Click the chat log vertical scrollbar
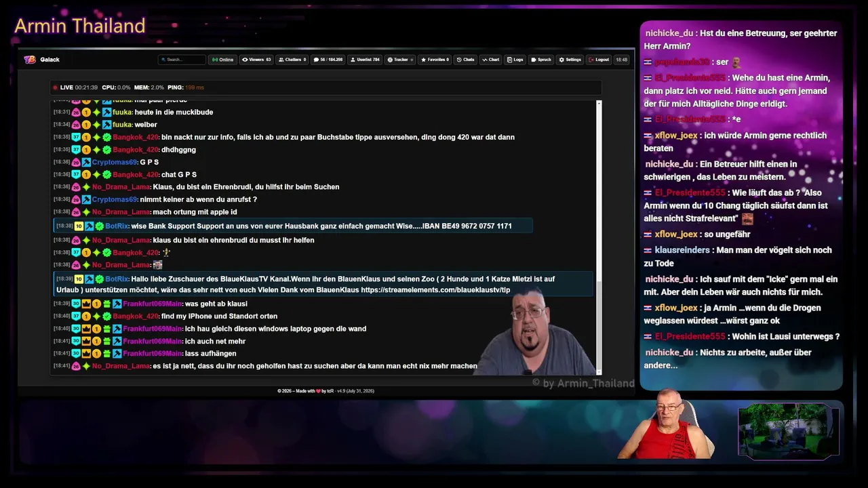 [x=599, y=237]
